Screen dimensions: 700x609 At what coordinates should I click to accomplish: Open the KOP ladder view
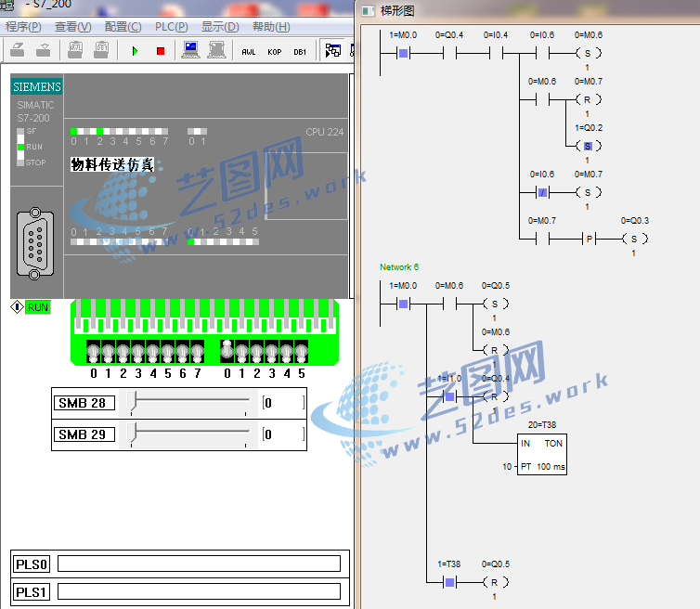pos(274,52)
